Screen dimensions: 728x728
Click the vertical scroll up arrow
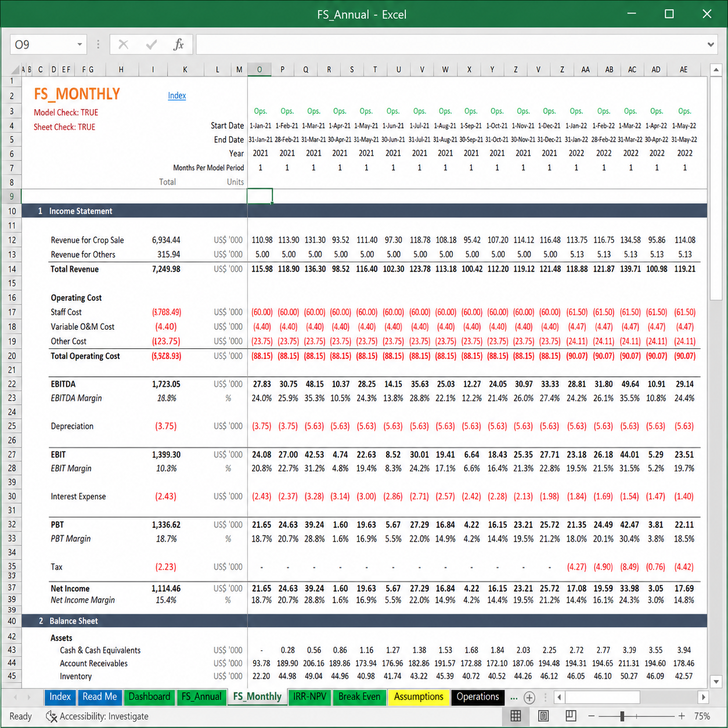716,70
